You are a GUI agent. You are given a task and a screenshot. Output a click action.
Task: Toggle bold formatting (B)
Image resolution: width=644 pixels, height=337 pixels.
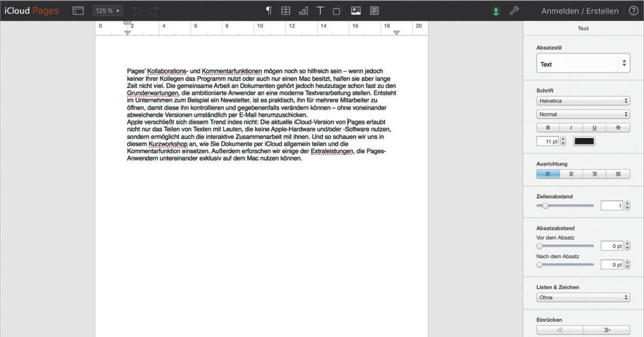coord(548,128)
